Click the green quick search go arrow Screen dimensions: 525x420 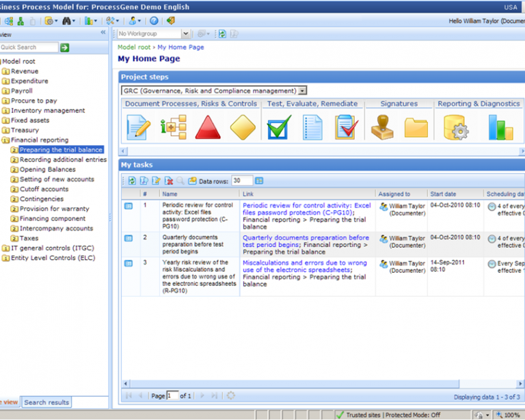point(64,47)
